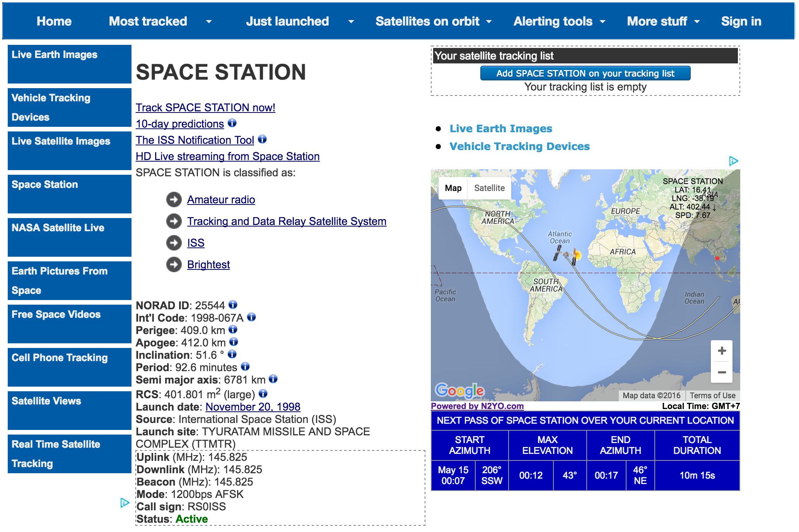Click arrow bullet icon beside Tracking and Data Relay
This screenshot has width=799, height=532.
tap(174, 221)
